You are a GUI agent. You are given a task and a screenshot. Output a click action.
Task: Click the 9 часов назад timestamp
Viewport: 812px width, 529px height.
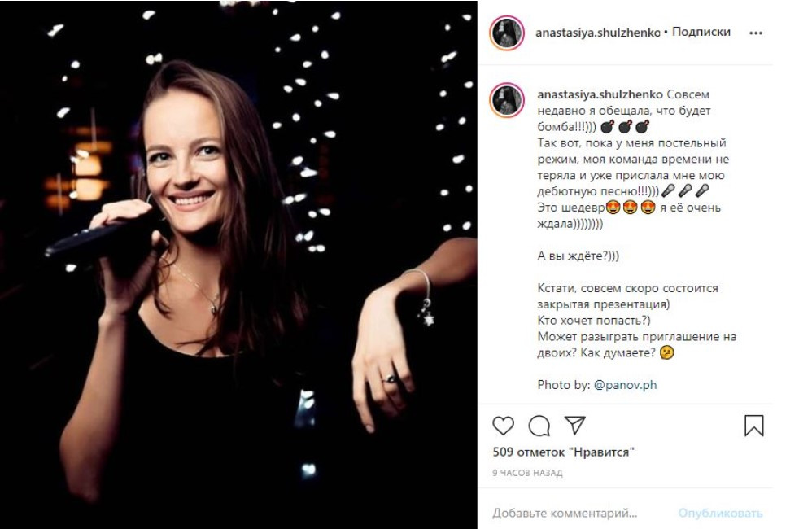tap(527, 473)
